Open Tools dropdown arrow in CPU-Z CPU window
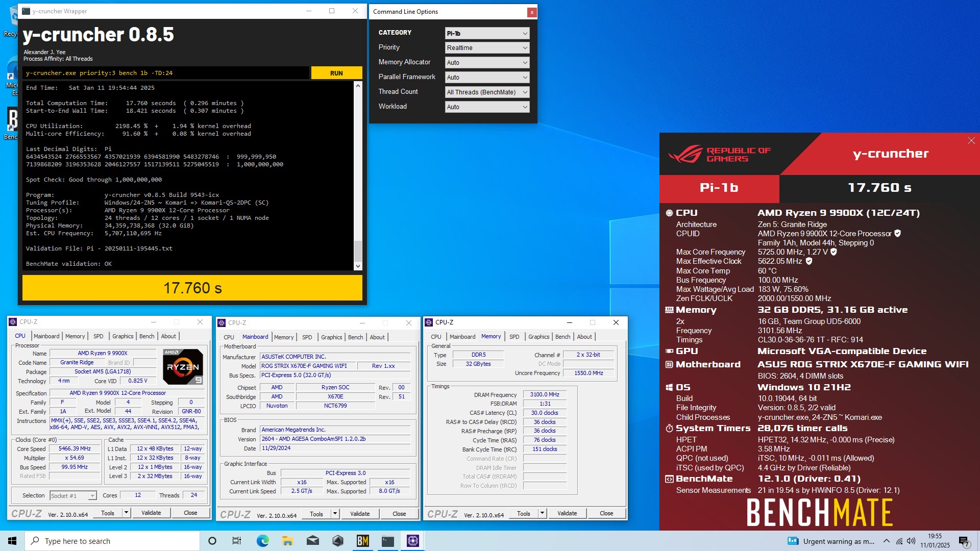Viewport: 980px width, 551px height. point(126,513)
